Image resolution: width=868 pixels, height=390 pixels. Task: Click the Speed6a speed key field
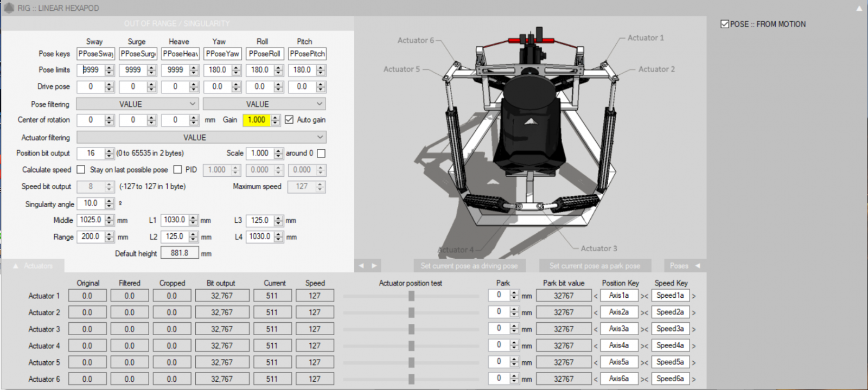click(x=670, y=379)
